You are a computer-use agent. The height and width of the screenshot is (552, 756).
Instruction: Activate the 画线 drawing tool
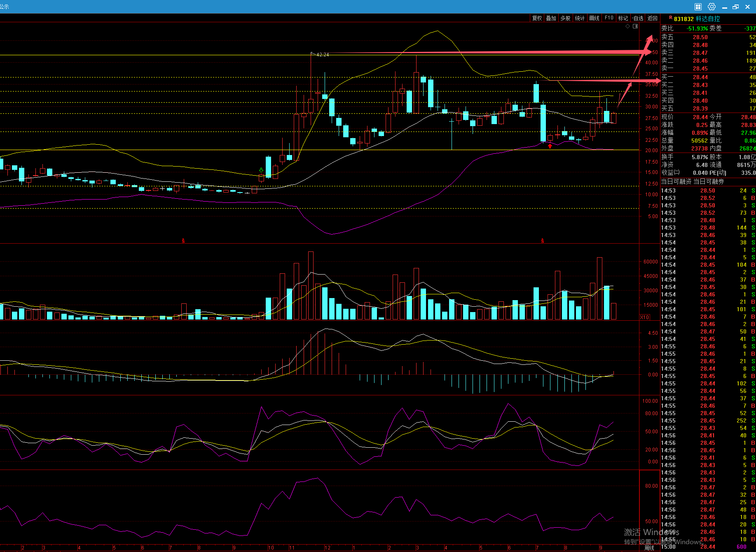tap(594, 18)
